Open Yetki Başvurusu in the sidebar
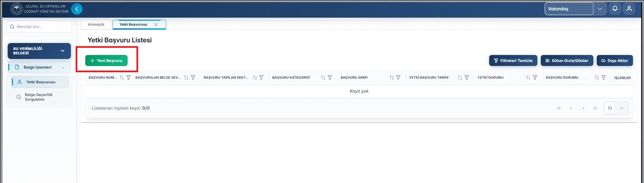 (40, 82)
